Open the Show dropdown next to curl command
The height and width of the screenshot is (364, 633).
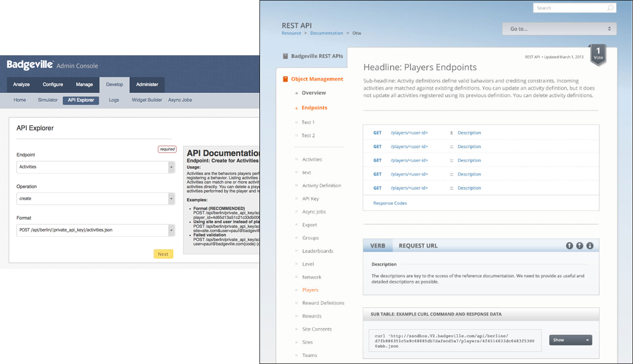click(x=570, y=340)
